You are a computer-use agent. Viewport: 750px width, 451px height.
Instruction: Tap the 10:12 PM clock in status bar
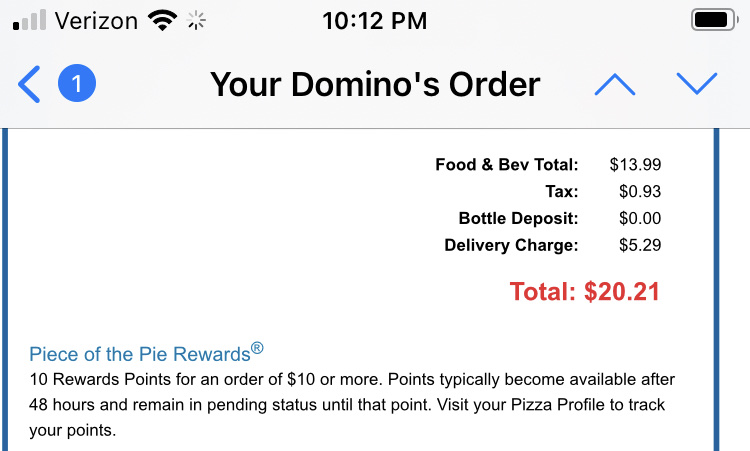(x=375, y=21)
